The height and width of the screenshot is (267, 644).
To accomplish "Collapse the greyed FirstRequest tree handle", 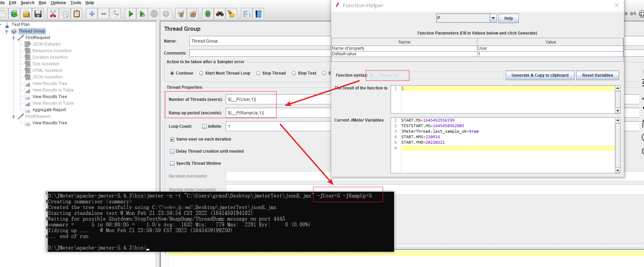I will point(13,116).
